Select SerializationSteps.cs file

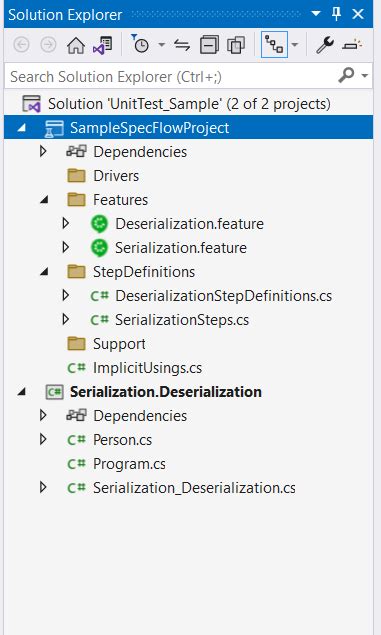182,320
